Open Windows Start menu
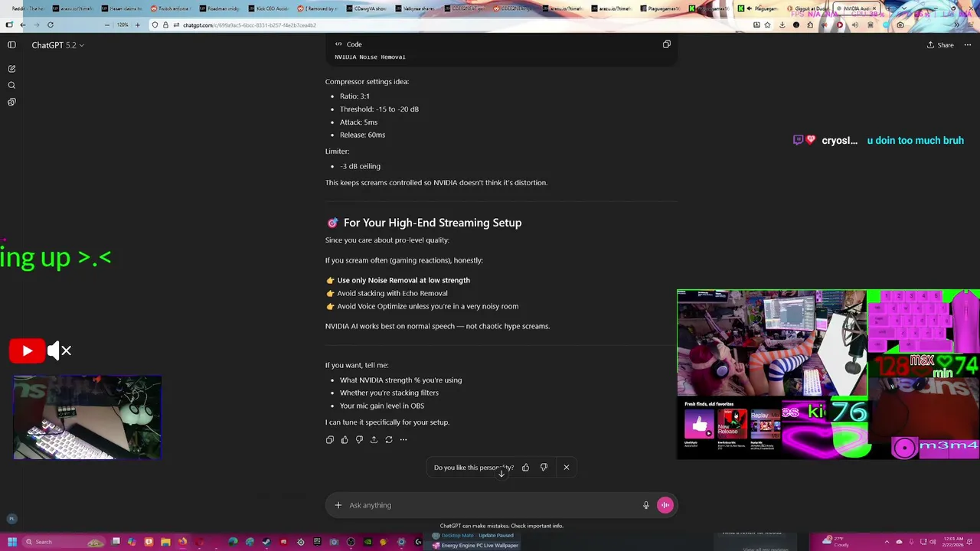 (12, 542)
